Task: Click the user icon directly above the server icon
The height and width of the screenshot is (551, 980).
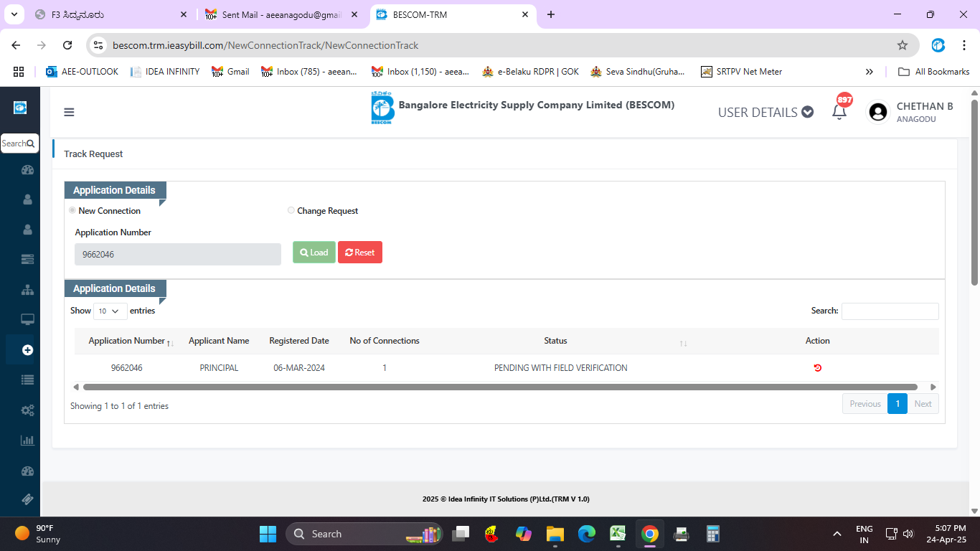Action: [x=28, y=230]
